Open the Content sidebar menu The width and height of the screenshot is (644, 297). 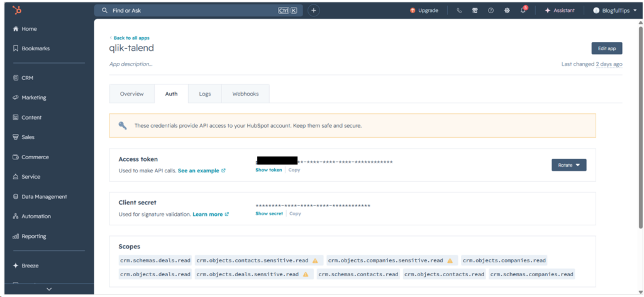27,118
